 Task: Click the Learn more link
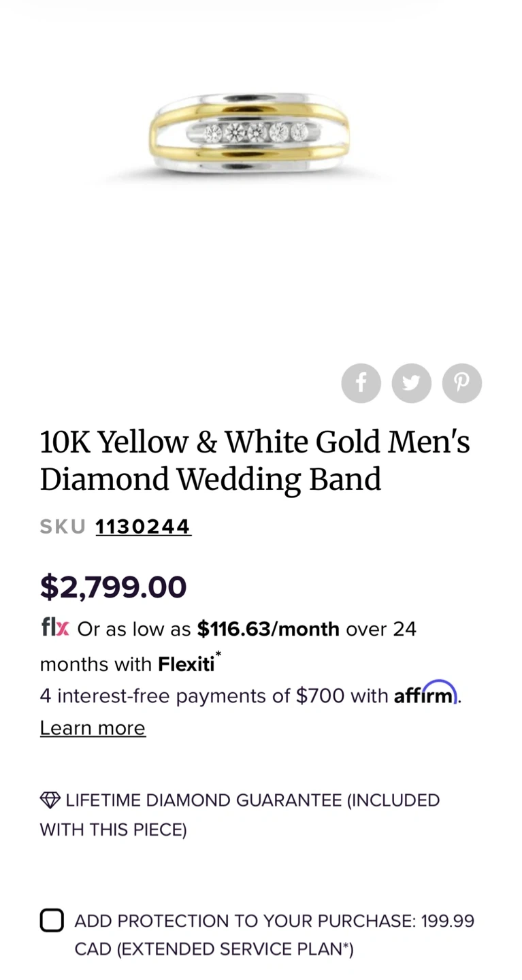coord(93,728)
